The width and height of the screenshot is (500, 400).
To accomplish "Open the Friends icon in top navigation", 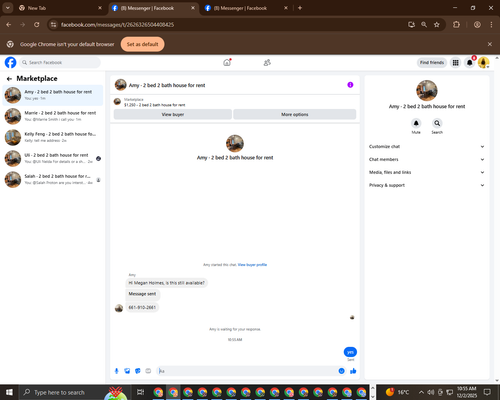I will click(267, 62).
